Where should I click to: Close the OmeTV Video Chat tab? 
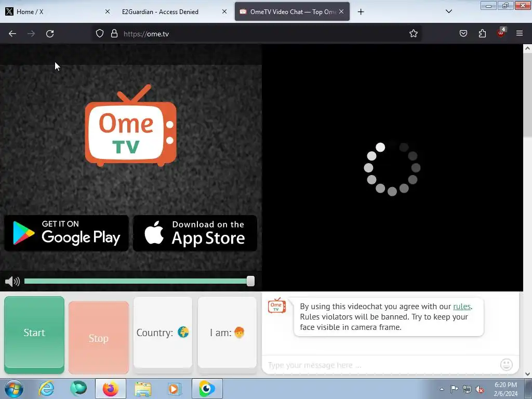point(341,11)
